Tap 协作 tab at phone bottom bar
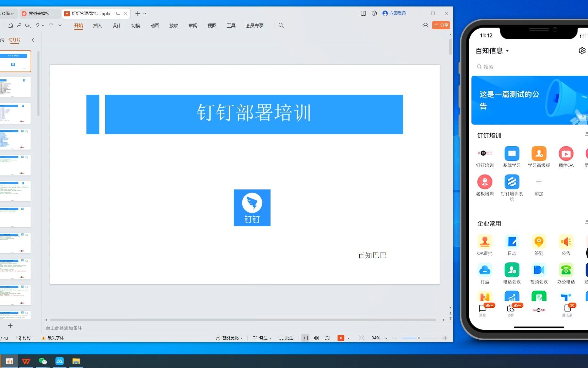 511,310
